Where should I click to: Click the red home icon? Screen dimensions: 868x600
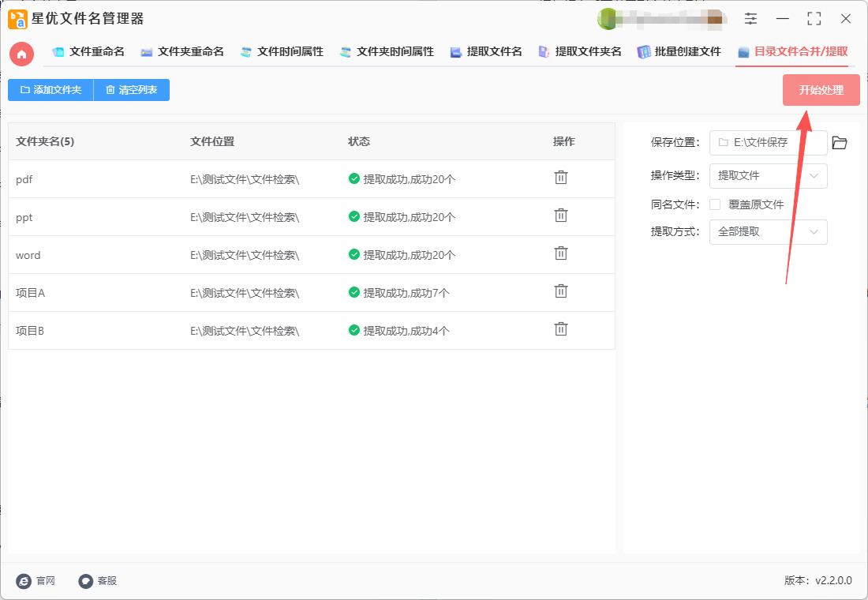[x=21, y=54]
